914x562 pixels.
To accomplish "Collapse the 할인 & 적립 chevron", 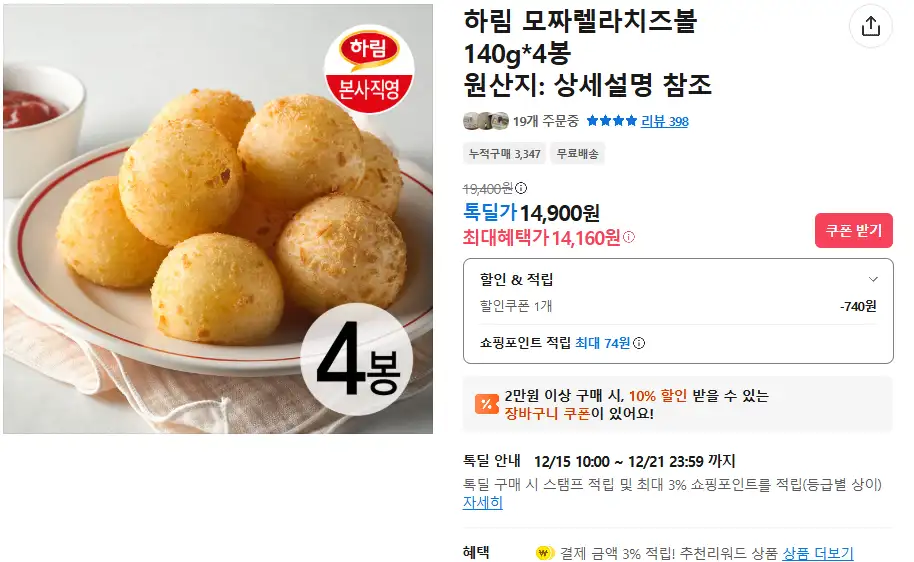I will (873, 279).
